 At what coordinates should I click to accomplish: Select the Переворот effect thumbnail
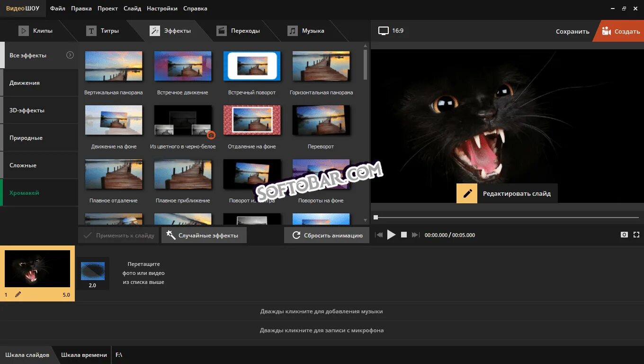(321, 120)
